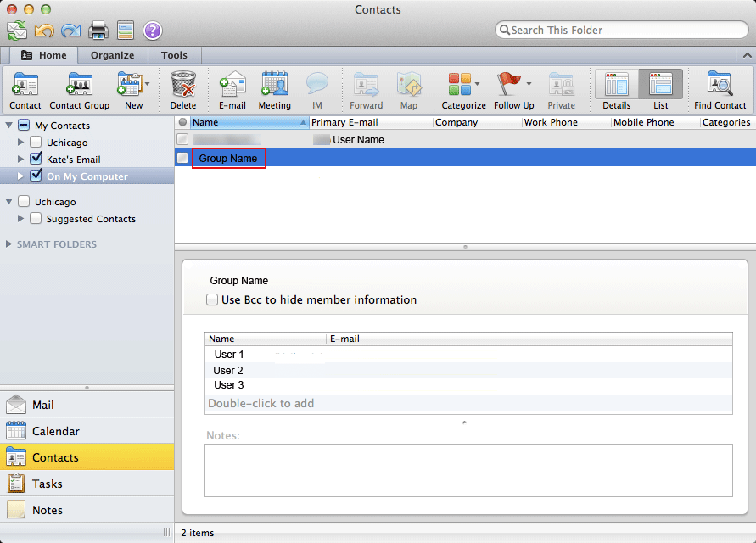Viewport: 756px width, 543px height.
Task: Collapse the ribbon with the chevron
Action: [x=745, y=54]
